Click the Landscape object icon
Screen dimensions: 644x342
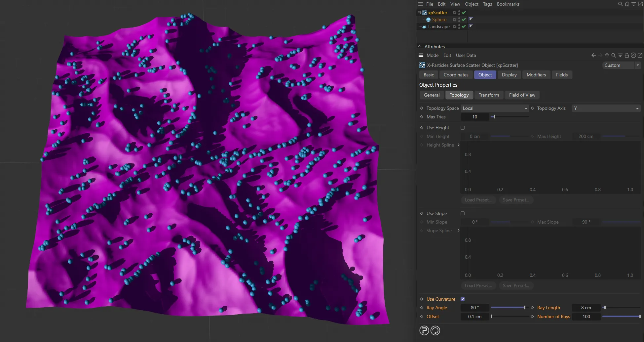(424, 26)
